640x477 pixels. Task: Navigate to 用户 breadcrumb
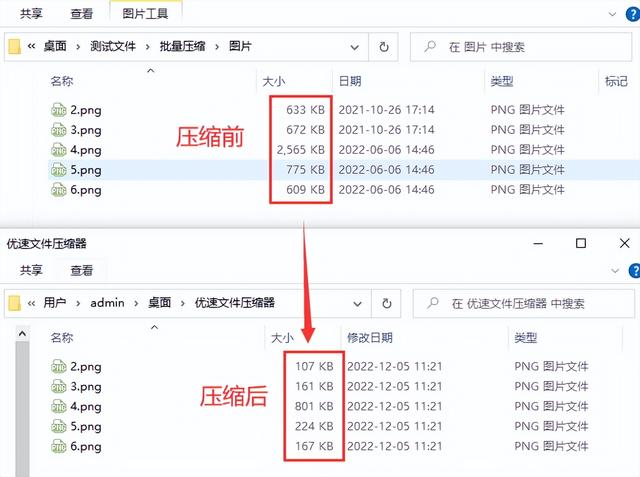(55, 303)
